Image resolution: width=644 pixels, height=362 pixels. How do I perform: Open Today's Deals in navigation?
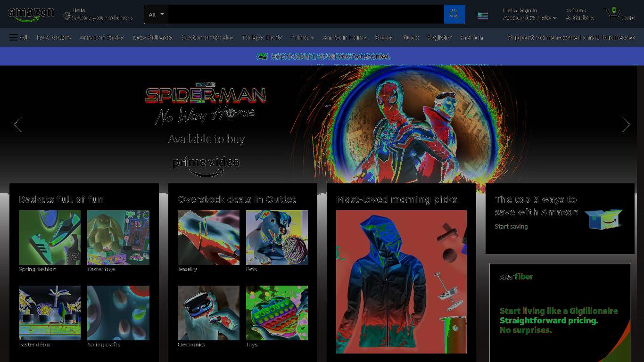[262, 37]
